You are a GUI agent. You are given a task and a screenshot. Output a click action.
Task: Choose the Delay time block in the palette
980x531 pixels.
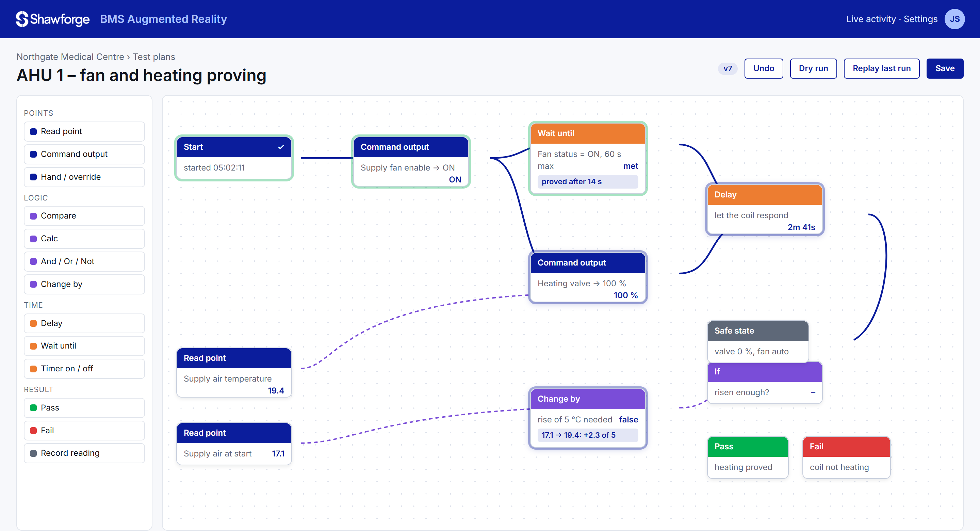84,323
